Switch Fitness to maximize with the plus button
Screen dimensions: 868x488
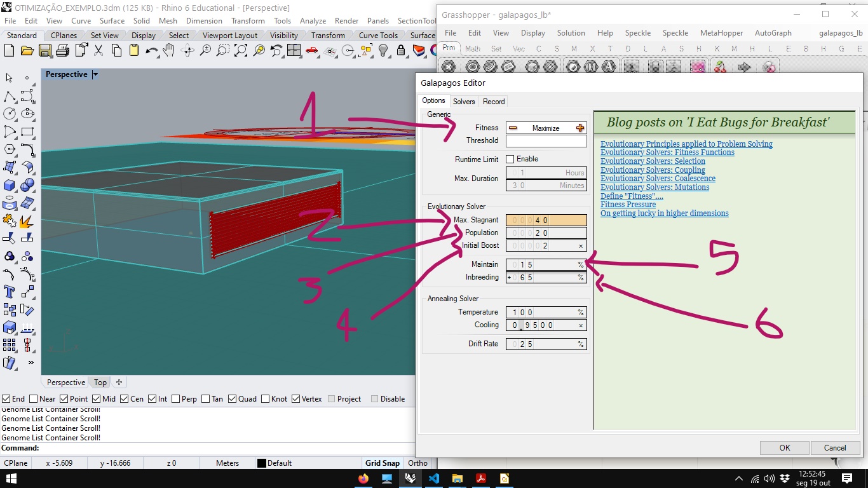point(580,128)
